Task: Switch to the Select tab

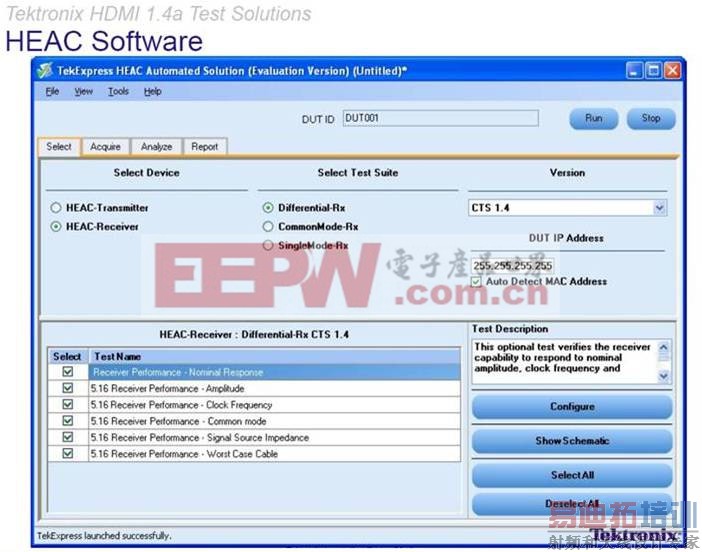Action: (x=59, y=146)
